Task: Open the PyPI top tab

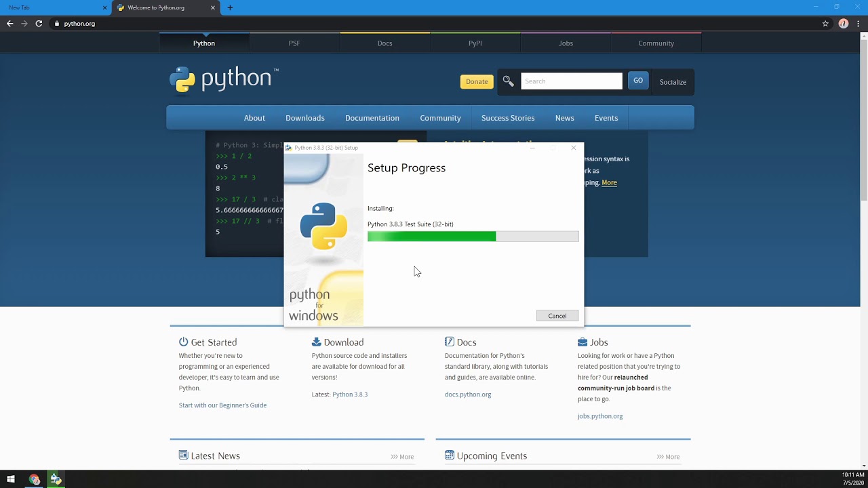Action: tap(475, 43)
